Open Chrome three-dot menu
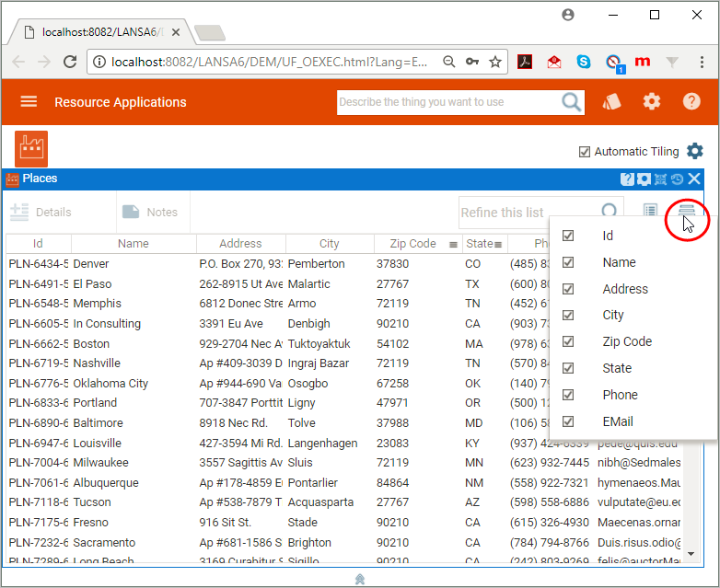The width and height of the screenshot is (720, 588). click(702, 62)
